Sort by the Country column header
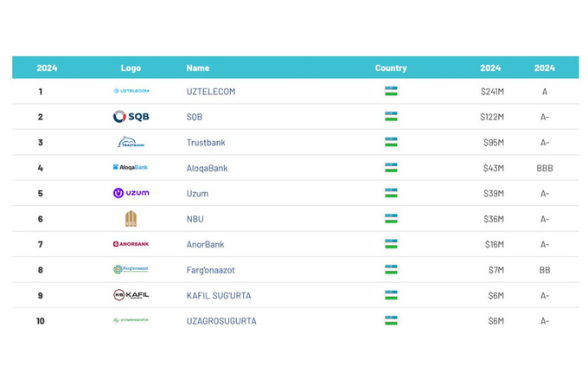 click(391, 67)
